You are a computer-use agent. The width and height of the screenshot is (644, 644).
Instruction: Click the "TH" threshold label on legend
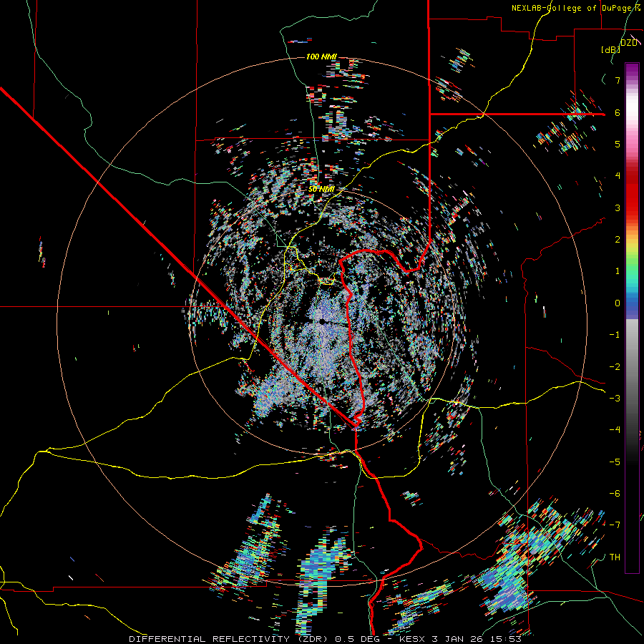point(615,557)
